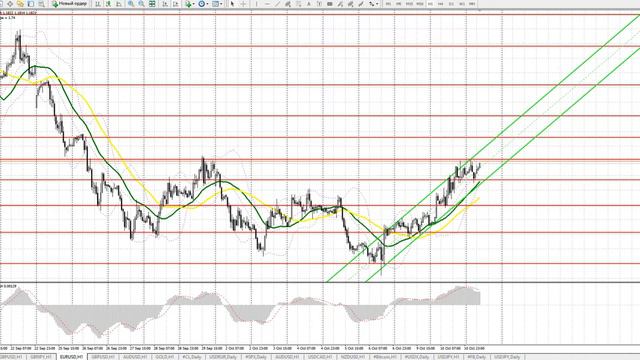Select the H1 timeframe button
This screenshot has height=360, width=640.
coord(430,4)
